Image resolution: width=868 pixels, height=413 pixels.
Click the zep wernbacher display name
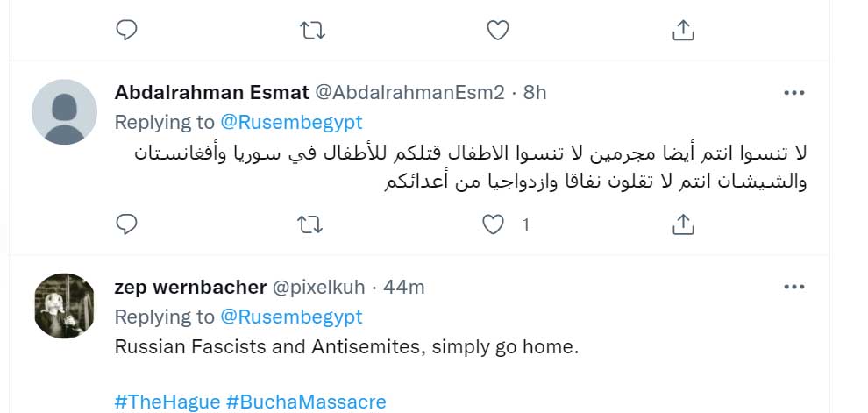190,287
